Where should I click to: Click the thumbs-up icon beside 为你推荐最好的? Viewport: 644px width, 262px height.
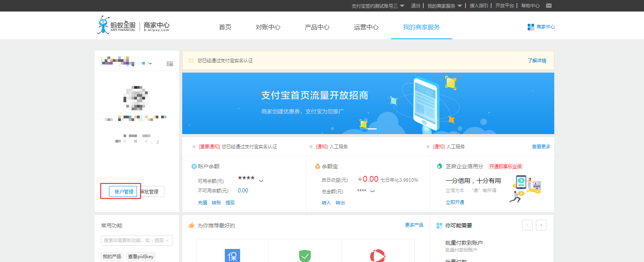point(191,225)
